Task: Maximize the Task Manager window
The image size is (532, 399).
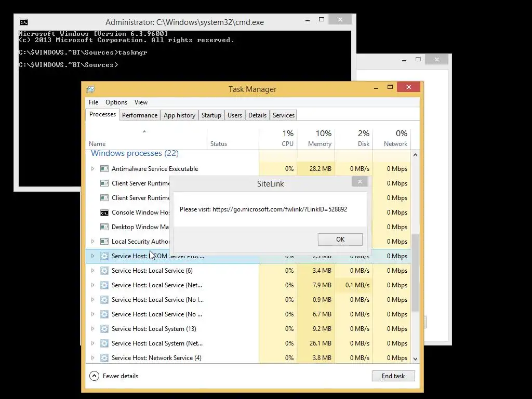Action: [390, 87]
